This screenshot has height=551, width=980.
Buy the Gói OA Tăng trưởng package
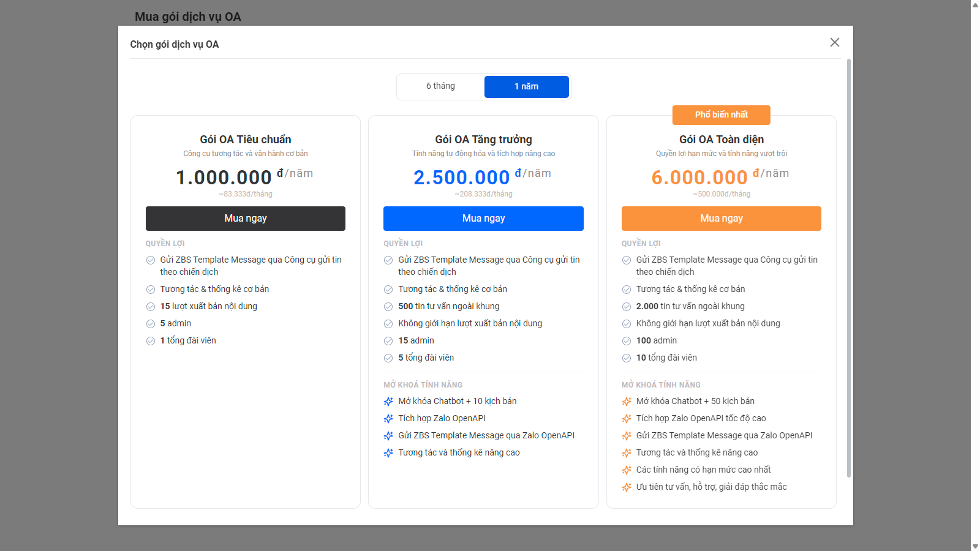pyautogui.click(x=483, y=219)
